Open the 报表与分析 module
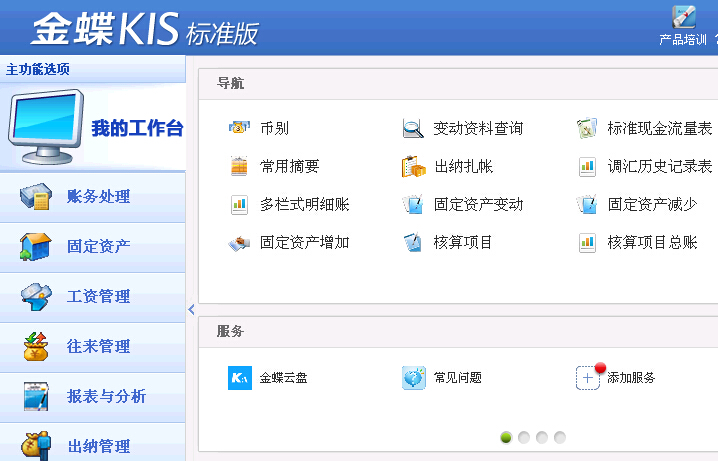Viewport: 718px width, 461px height. (x=92, y=396)
